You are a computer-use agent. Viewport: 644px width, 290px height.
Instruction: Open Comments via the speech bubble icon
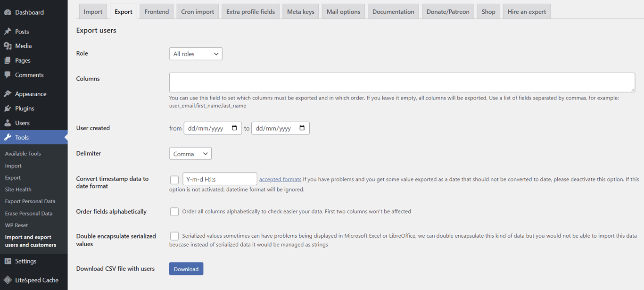click(8, 75)
